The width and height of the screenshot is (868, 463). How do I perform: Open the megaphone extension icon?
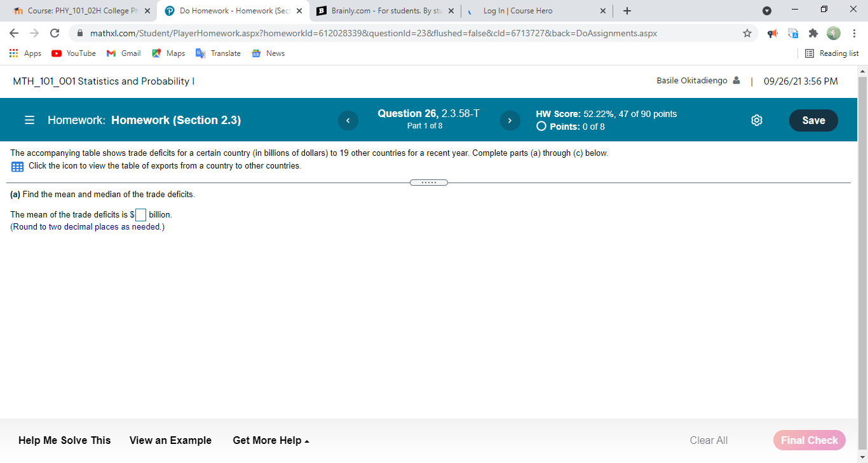pos(773,33)
